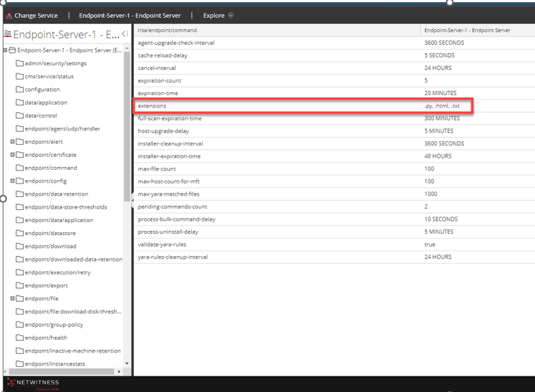Collapse the root Endpoint-Server-1 tree node
The width and height of the screenshot is (535, 392).
click(5, 50)
